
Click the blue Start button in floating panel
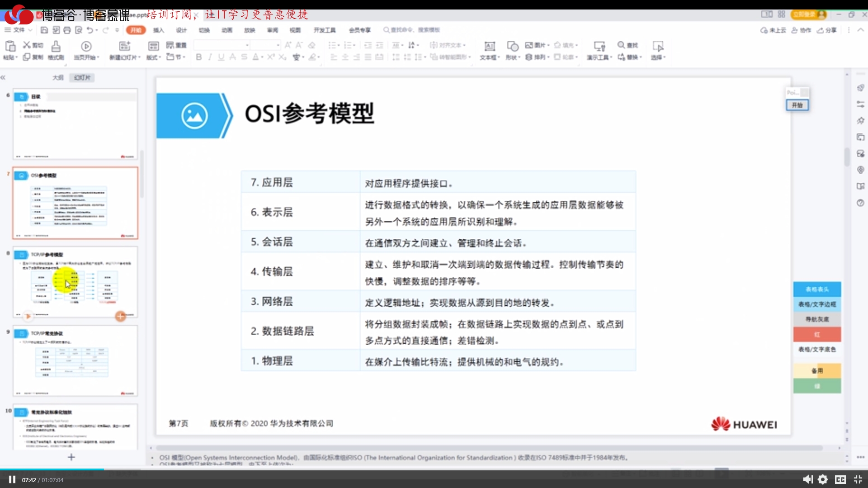[797, 105]
